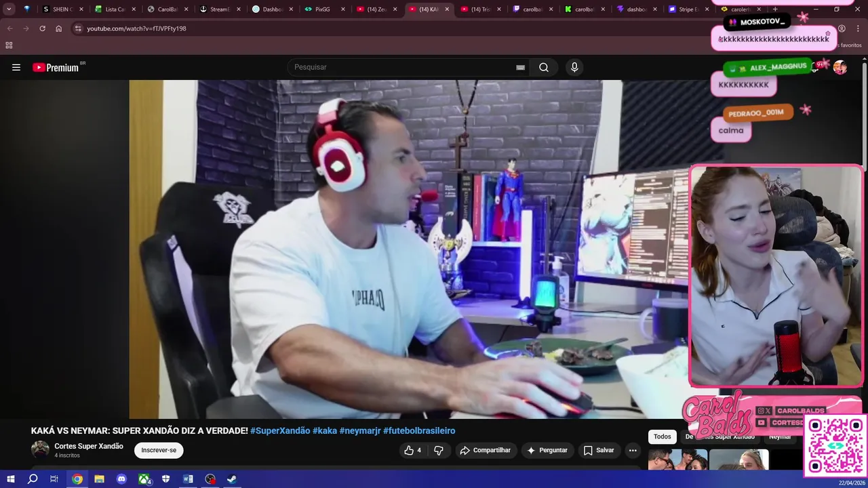Switch to the StreamE... tab
Viewport: 868px width, 488px height.
click(219, 9)
